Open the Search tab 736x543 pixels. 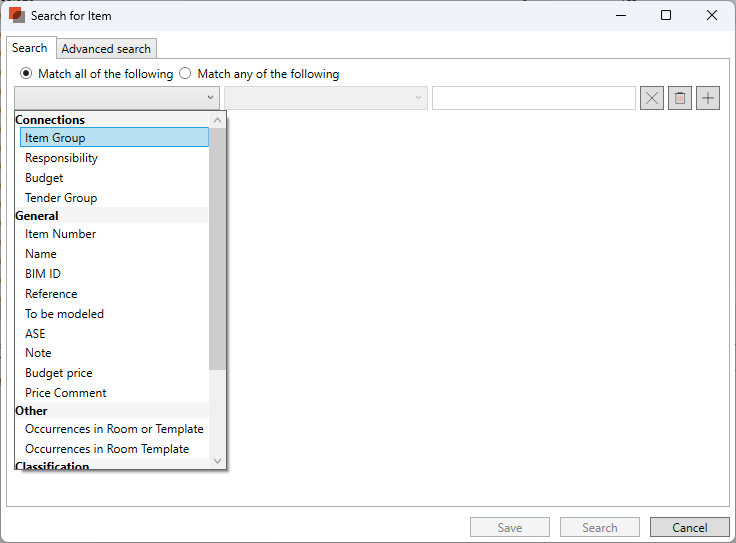(30, 48)
